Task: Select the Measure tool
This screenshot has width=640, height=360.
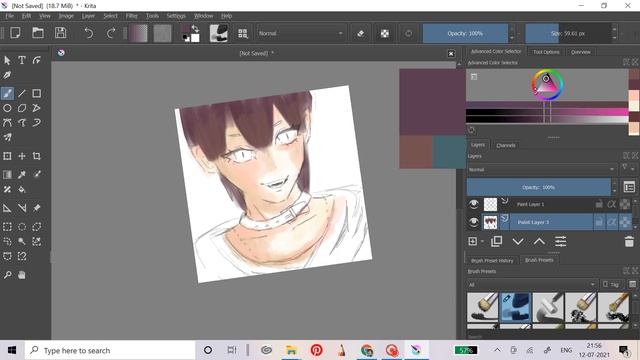Action: [x=22, y=208]
